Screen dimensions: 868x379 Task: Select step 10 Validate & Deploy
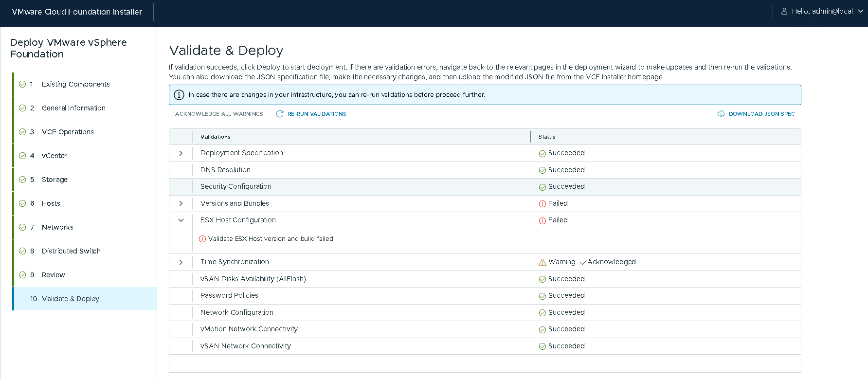pos(85,299)
